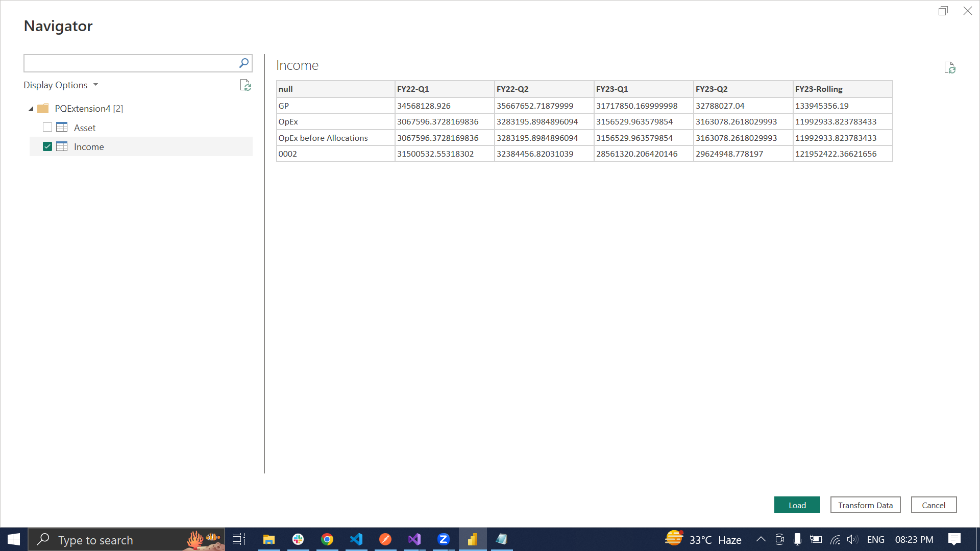
Task: Open the notepad-like app on the taskbar
Action: (x=502, y=539)
